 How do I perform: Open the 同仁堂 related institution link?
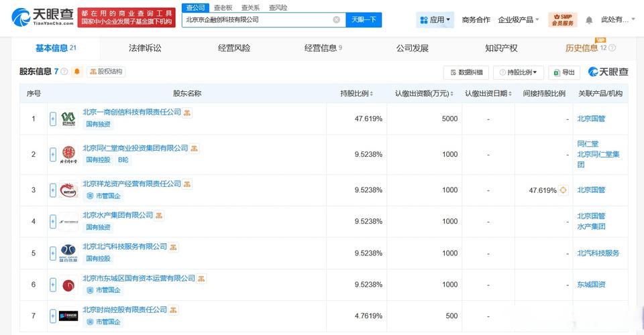tap(588, 144)
